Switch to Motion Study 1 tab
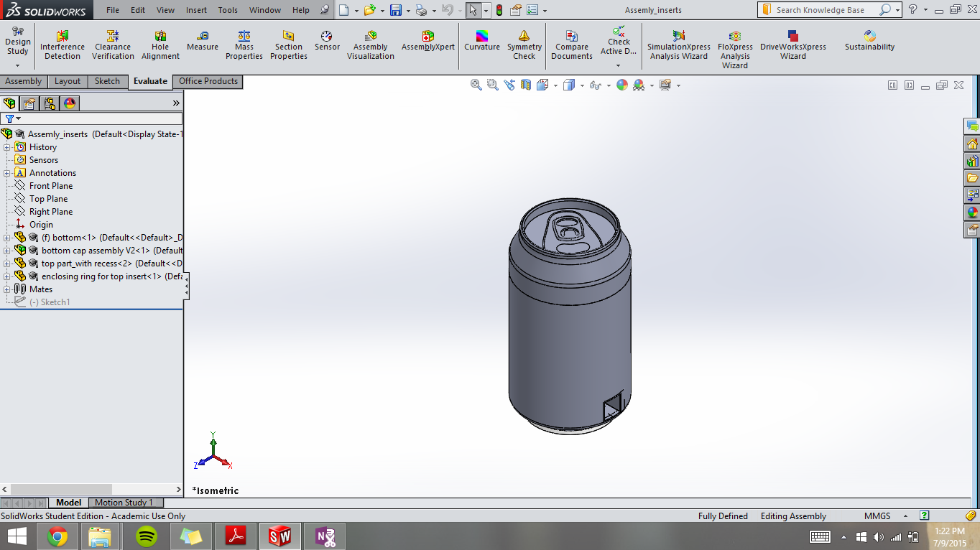Viewport: 980px width, 550px height. (124, 503)
